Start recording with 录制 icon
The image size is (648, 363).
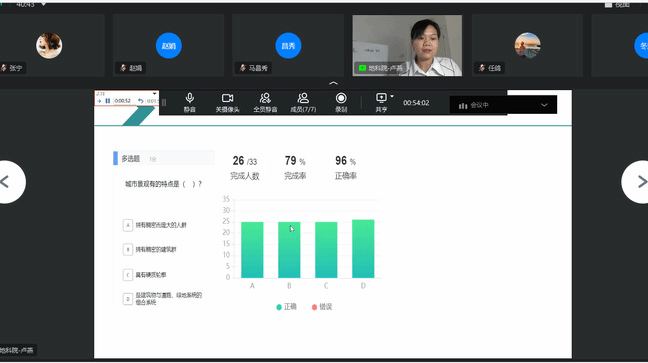pos(341,102)
